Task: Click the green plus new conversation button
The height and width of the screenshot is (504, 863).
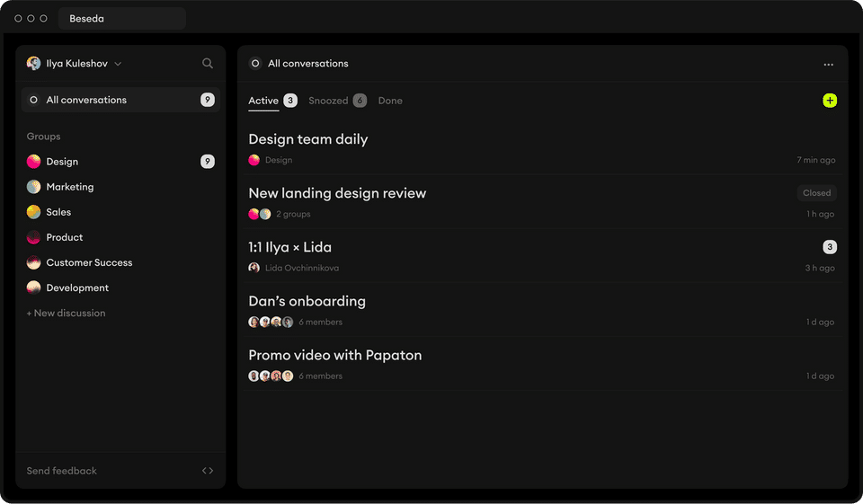Action: click(x=830, y=101)
